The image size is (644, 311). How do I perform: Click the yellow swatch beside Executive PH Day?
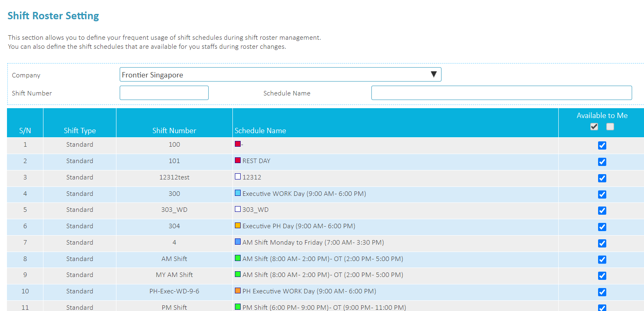click(238, 225)
